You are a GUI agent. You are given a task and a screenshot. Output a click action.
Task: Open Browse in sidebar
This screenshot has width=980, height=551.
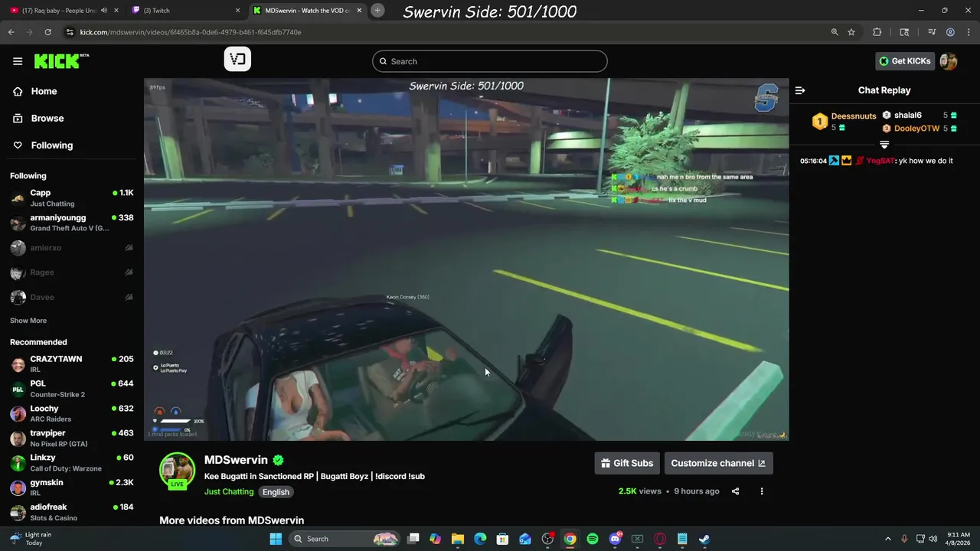click(x=47, y=118)
